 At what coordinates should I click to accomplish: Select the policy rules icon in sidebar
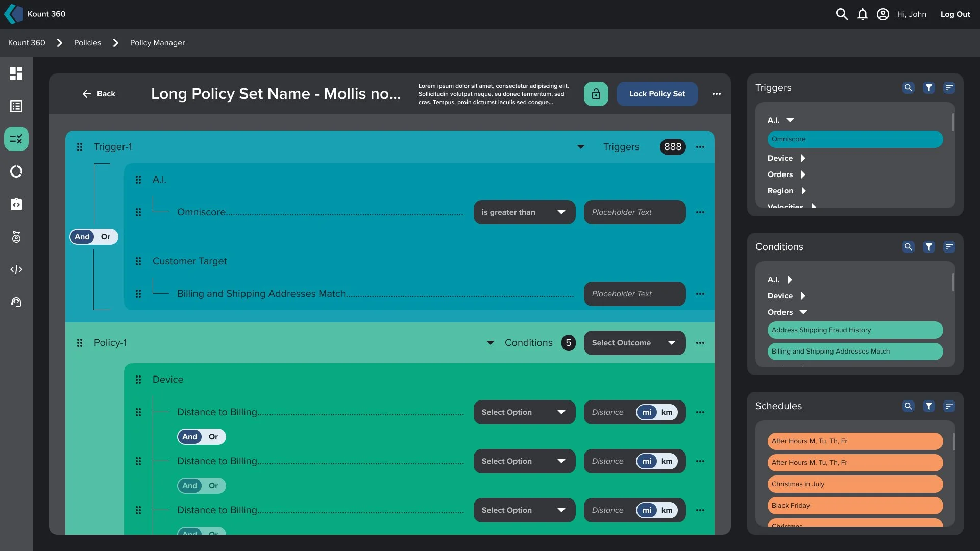click(x=16, y=139)
